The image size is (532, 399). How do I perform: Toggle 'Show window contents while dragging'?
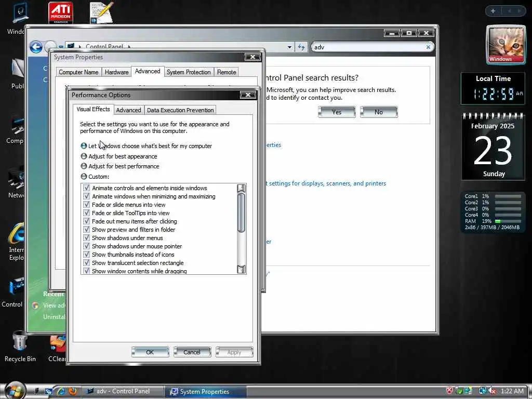click(x=87, y=271)
